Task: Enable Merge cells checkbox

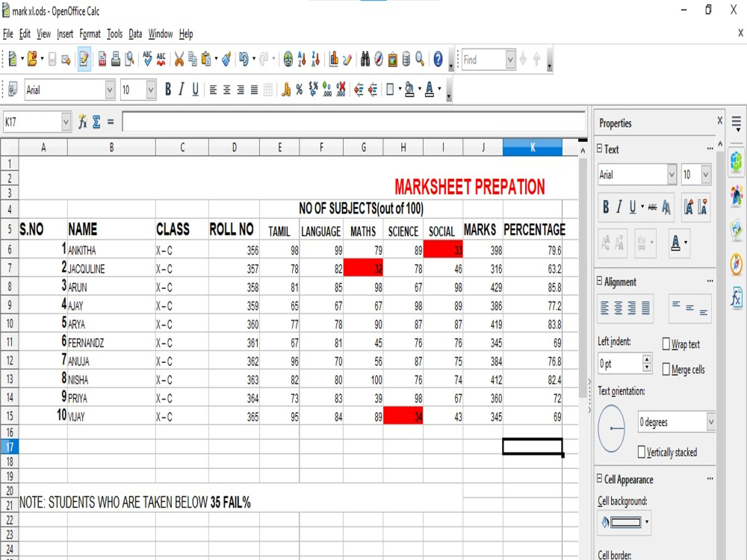Action: (x=666, y=369)
